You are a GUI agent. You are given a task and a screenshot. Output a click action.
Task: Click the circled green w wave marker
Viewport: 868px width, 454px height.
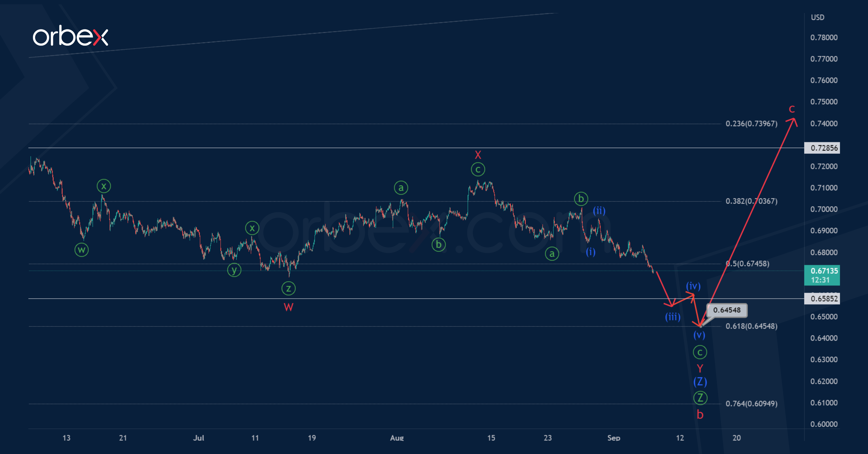pyautogui.click(x=81, y=250)
